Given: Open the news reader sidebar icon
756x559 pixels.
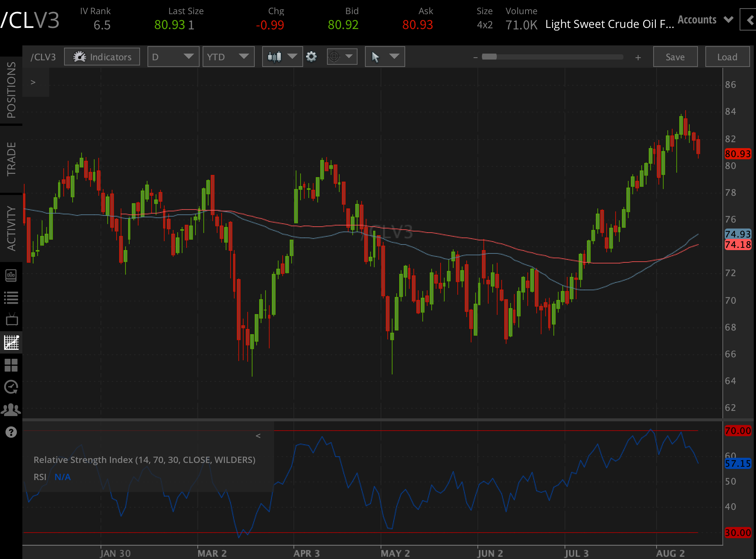Looking at the screenshot, I should tap(11, 275).
